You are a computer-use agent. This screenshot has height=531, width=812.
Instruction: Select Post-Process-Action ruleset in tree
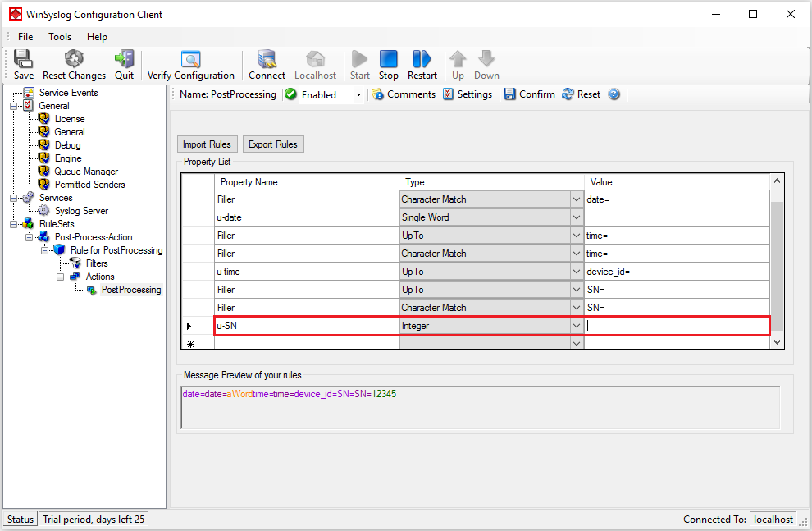94,237
